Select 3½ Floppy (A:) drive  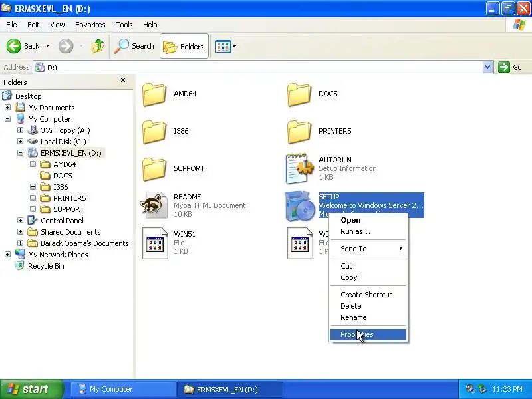(65, 130)
